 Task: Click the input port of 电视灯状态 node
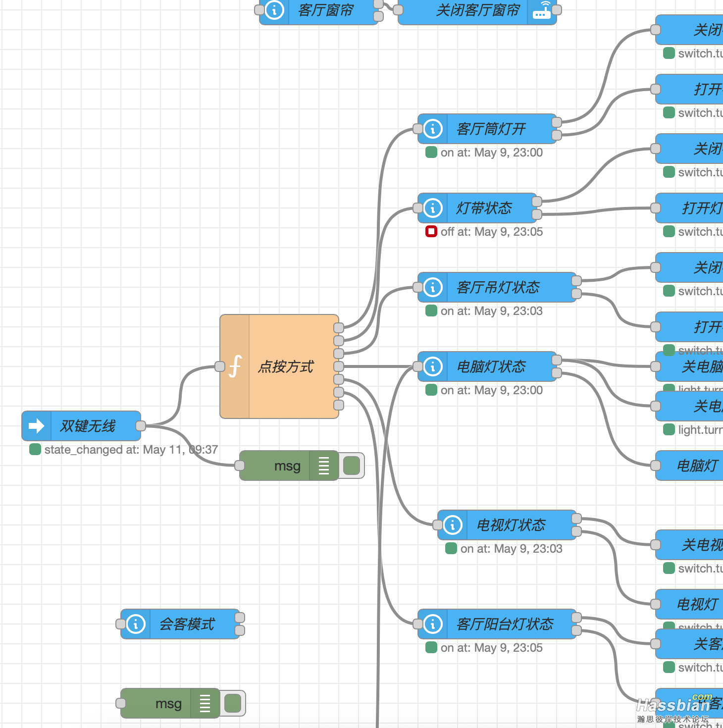click(438, 525)
